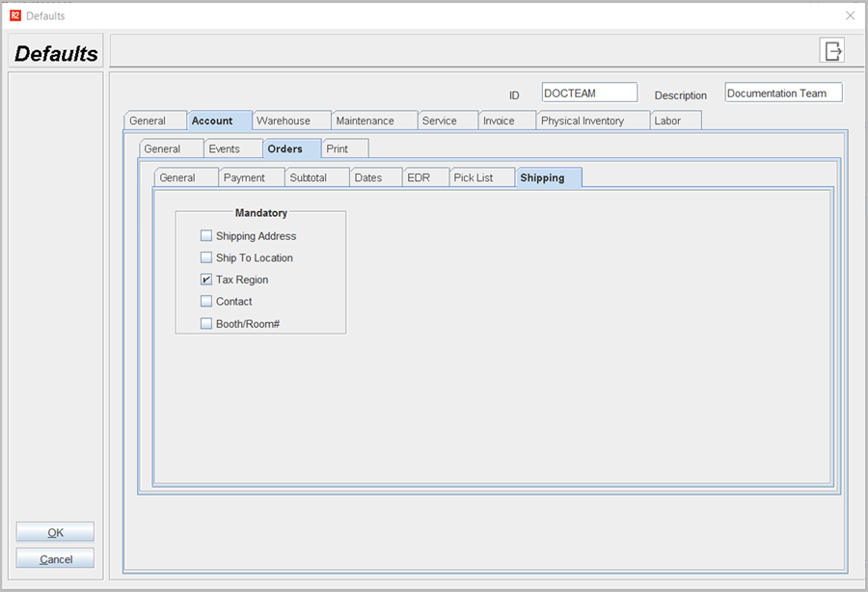This screenshot has width=868, height=592.
Task: Check the Ship To Location box
Action: 206,257
